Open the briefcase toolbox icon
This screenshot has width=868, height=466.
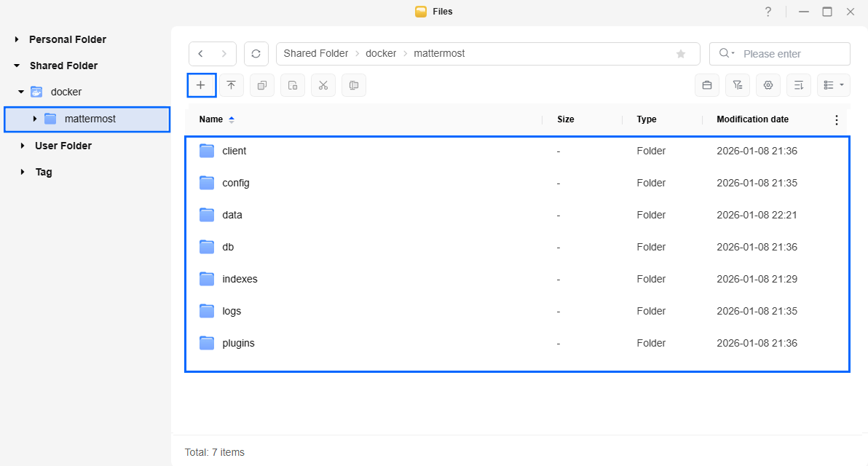[706, 85]
